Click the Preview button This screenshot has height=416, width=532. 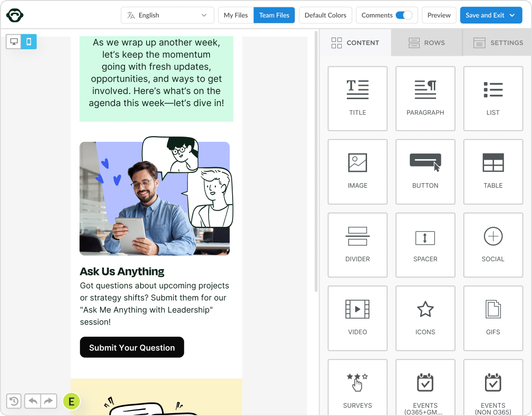click(439, 15)
